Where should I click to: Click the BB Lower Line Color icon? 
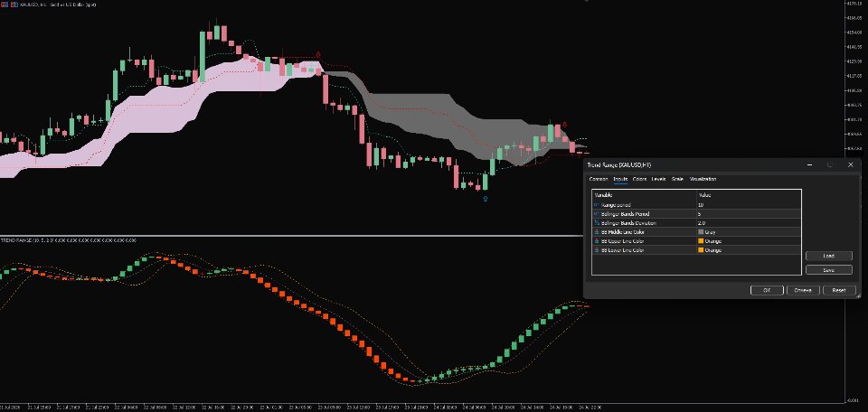coord(596,250)
